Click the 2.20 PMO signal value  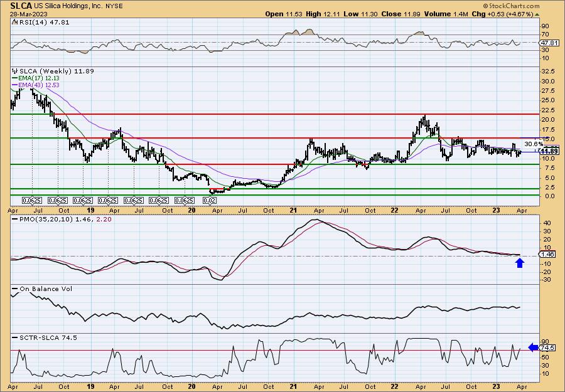click(x=104, y=219)
